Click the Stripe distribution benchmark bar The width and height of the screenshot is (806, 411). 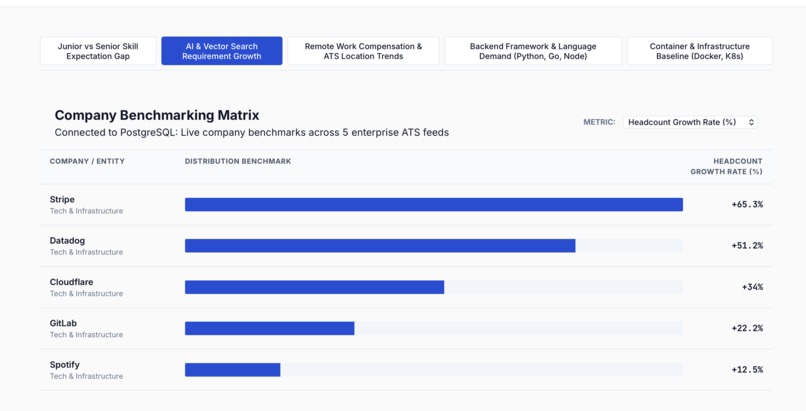(434, 204)
